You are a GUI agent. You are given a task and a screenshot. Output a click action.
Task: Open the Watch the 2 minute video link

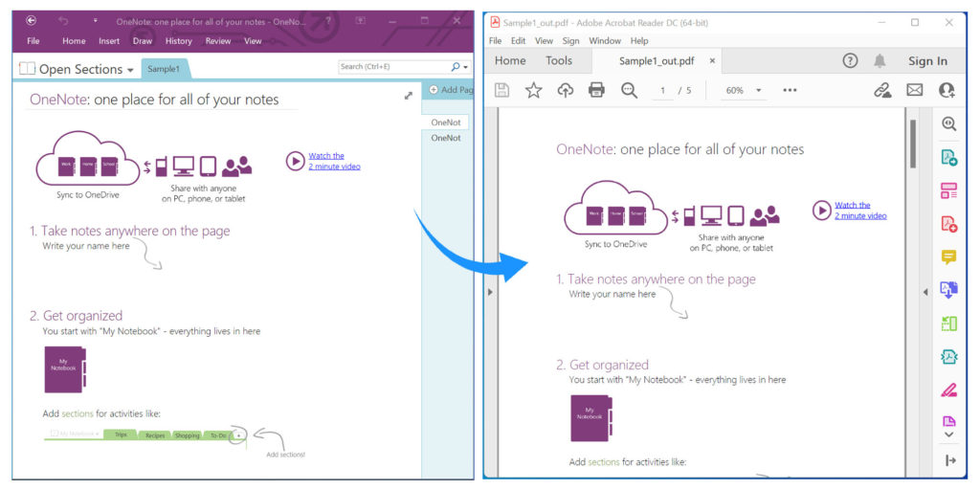coord(333,161)
